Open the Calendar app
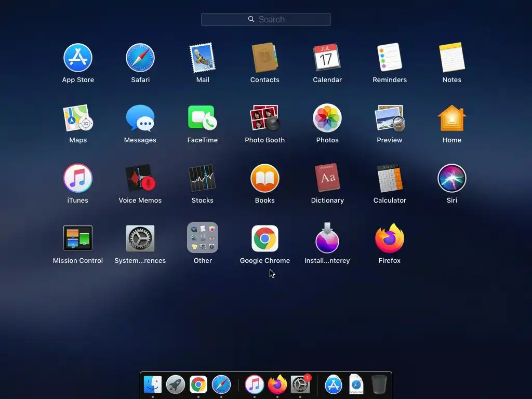 (x=327, y=57)
